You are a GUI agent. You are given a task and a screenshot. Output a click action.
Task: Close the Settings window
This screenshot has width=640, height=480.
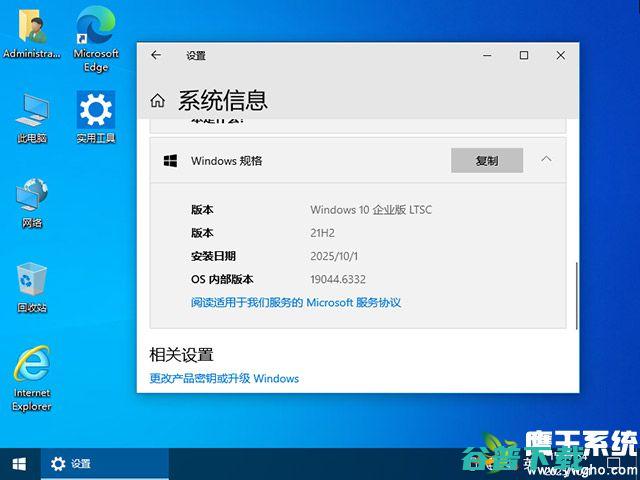[x=560, y=55]
